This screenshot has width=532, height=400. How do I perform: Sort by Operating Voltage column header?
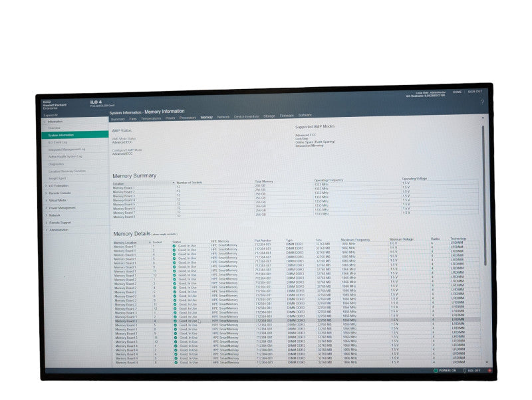tap(414, 179)
